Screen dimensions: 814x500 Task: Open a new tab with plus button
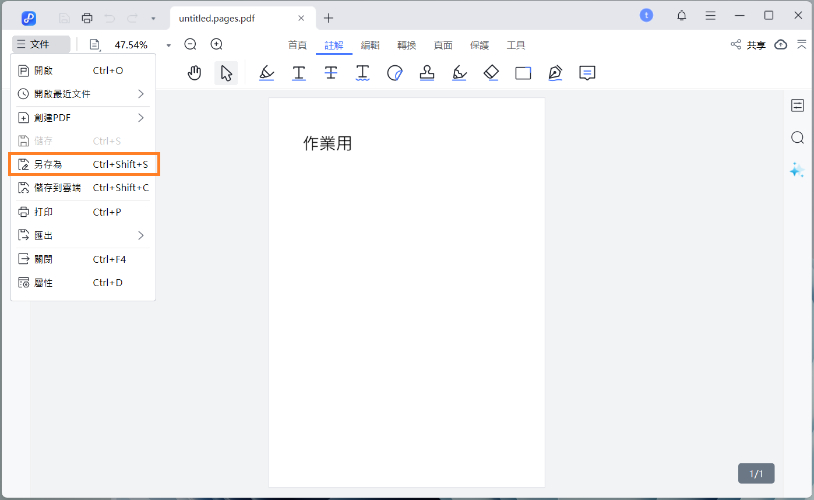point(329,18)
